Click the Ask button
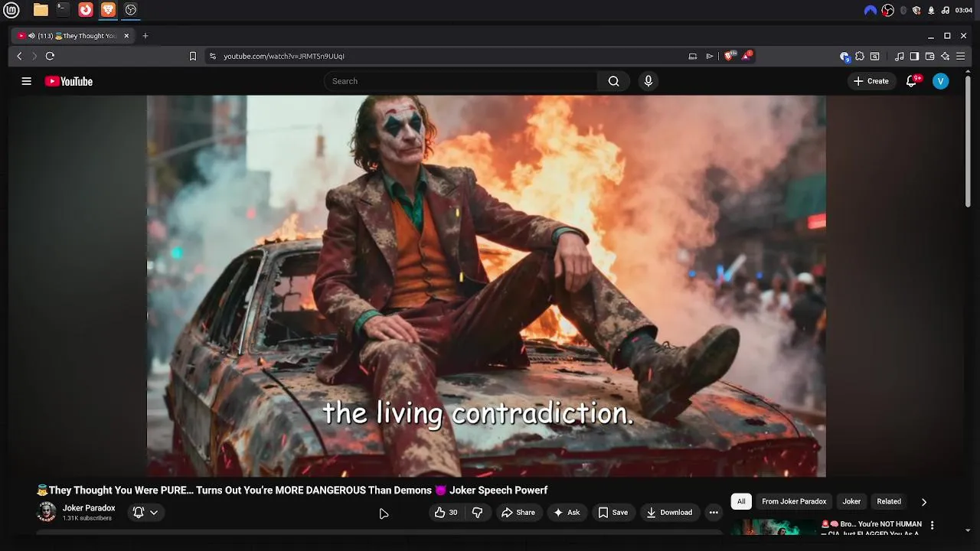The image size is (980, 551). [x=567, y=513]
